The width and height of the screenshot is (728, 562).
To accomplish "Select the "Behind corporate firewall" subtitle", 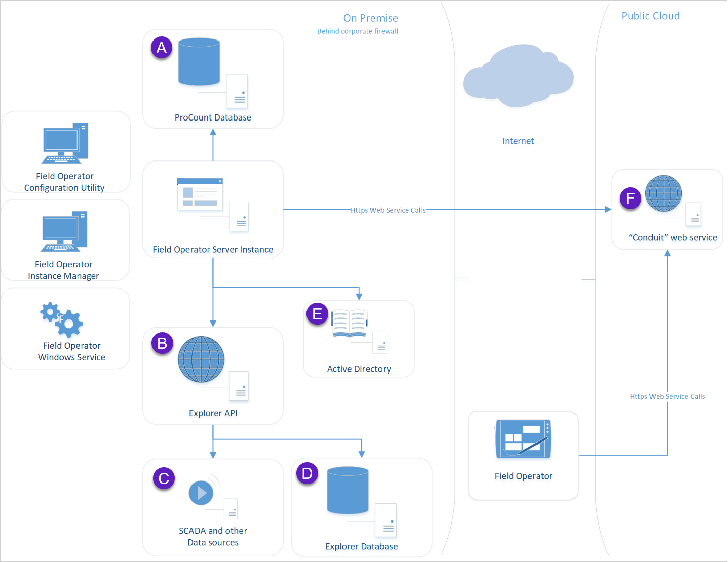I will [x=358, y=31].
